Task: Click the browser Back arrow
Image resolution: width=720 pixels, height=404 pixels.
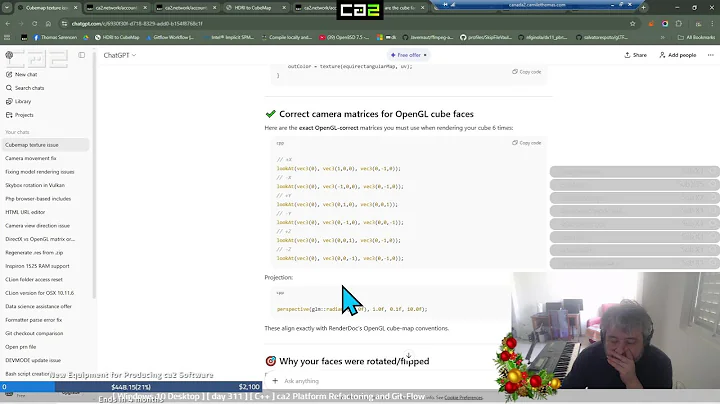Action: 8,23
